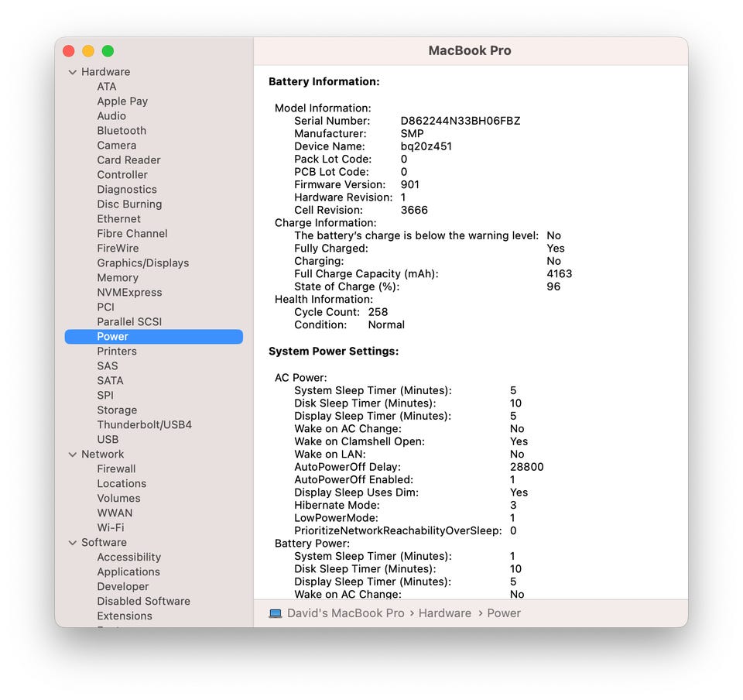This screenshot has width=743, height=700.
Task: Select USB in the sidebar
Action: tap(108, 439)
